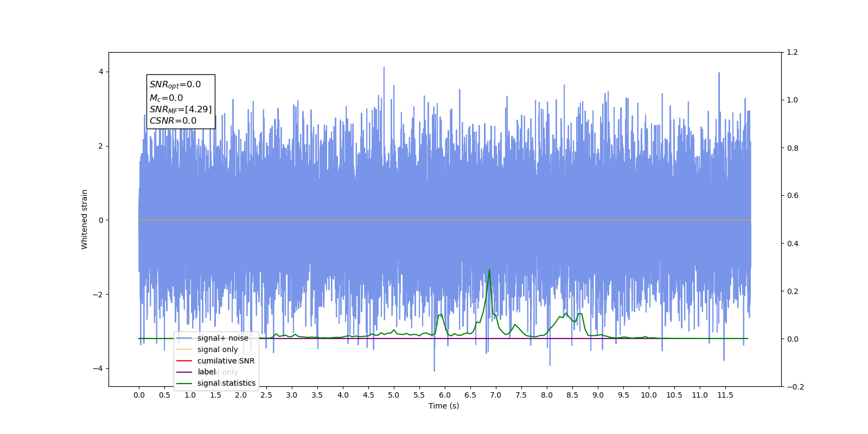The width and height of the screenshot is (868, 434).
Task: Click the right axis tick label 1.2
Action: pyautogui.click(x=793, y=52)
